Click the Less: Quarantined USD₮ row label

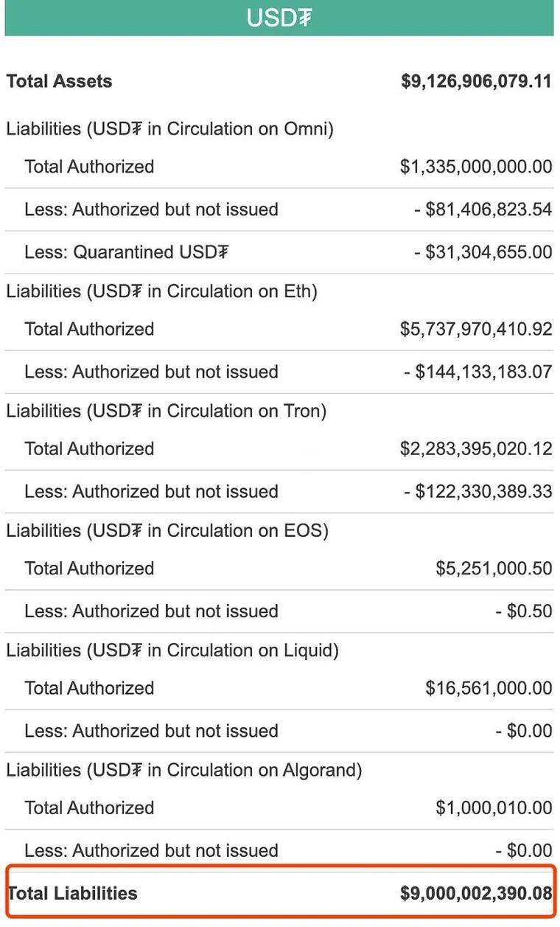pos(127,252)
